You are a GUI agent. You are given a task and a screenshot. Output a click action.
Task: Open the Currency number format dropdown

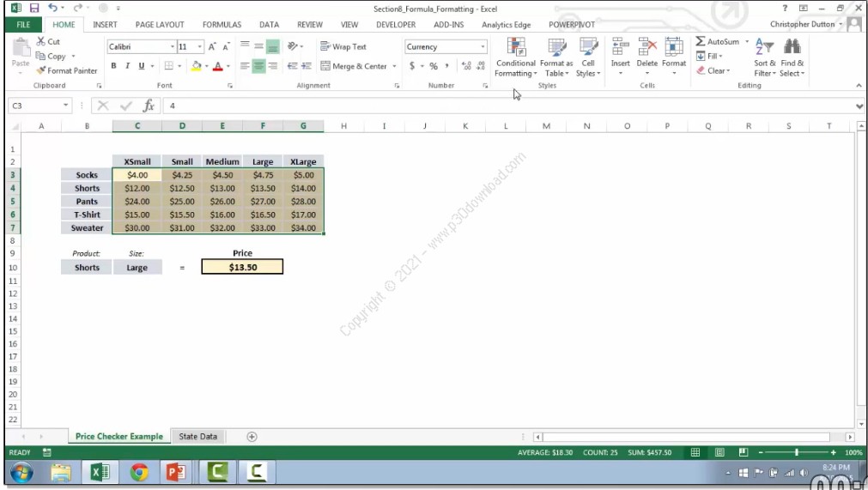483,46
